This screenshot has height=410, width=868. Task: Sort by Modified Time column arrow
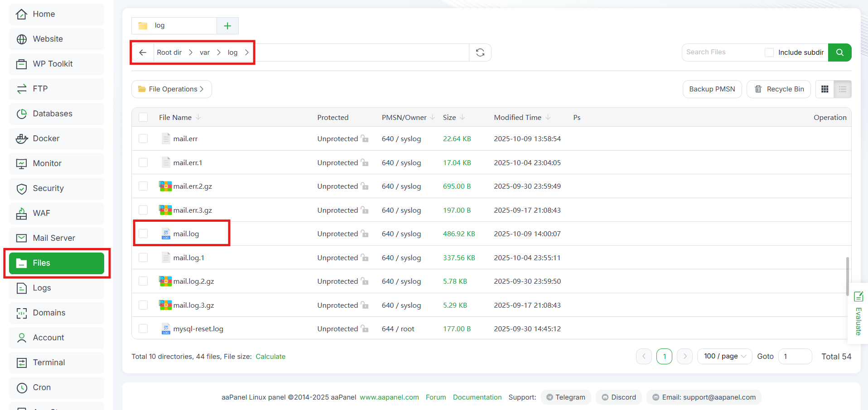(x=548, y=117)
